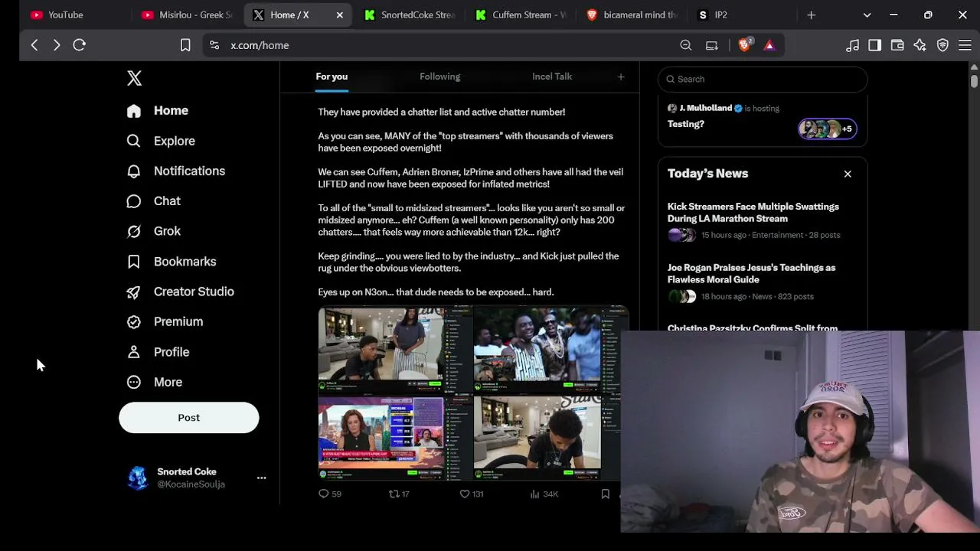Repost the post with 17 reposts
The height and width of the screenshot is (551, 980).
399,494
